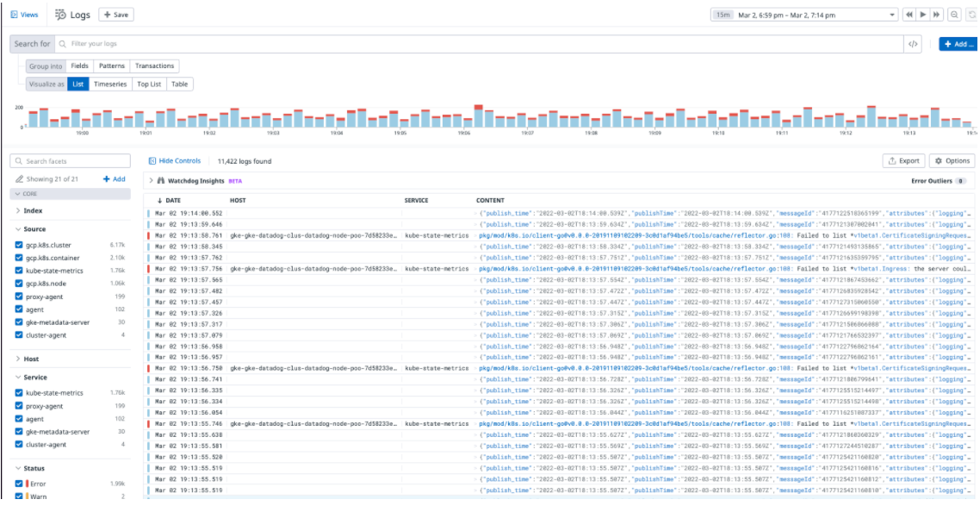Viewport: 980px width, 512px height.
Task: Step back in the time range
Action: [909, 15]
